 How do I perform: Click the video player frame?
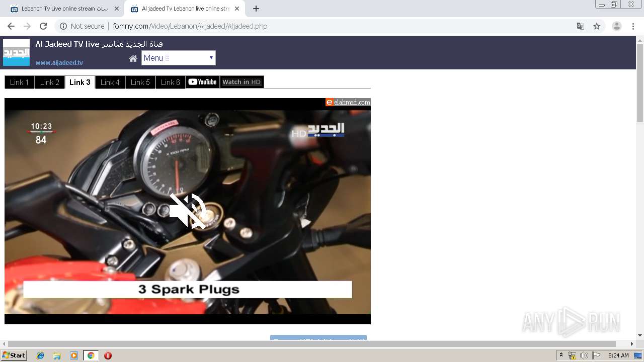pyautogui.click(x=188, y=211)
